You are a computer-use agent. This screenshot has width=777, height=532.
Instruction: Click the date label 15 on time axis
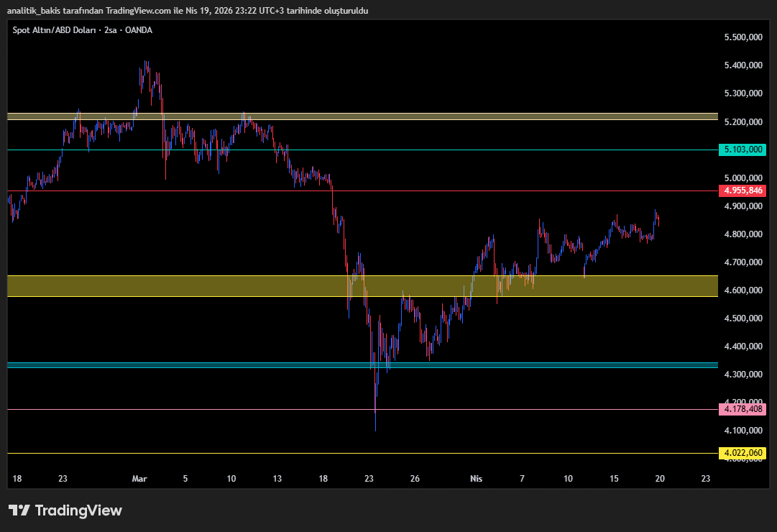[x=614, y=479]
